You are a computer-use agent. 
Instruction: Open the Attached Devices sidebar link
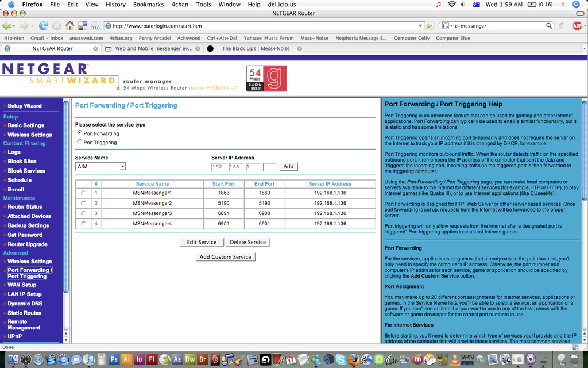coord(29,216)
